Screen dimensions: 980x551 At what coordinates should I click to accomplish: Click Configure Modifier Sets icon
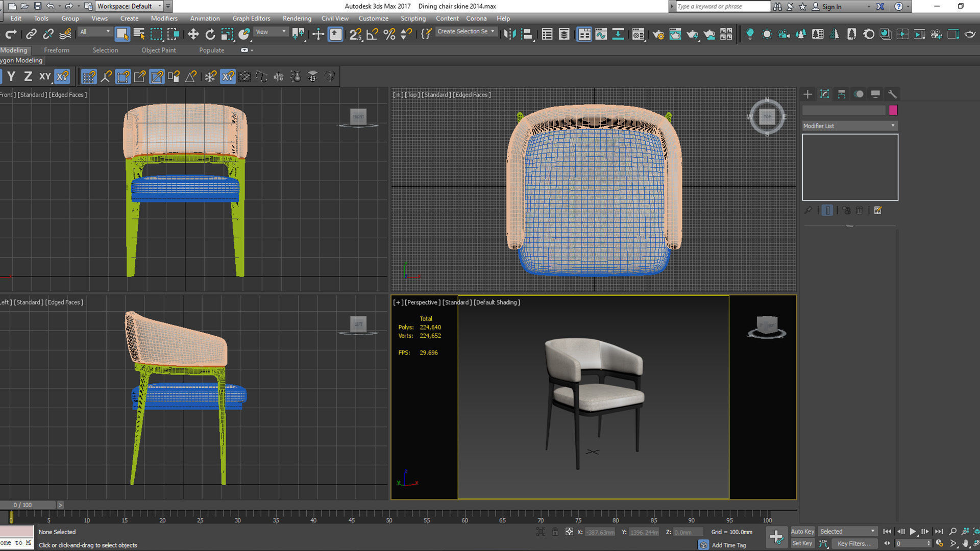coord(878,210)
